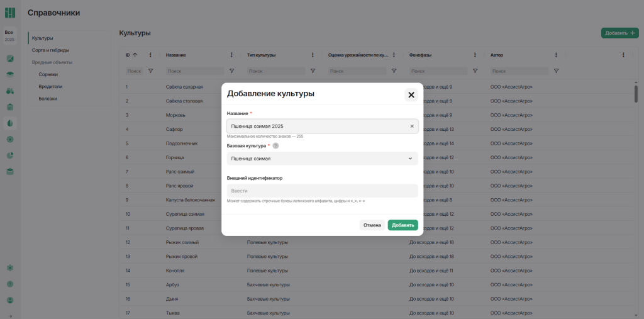Open the three-dot menu for Фенофазы column
Viewport: 644px width, 319px height.
point(475,55)
